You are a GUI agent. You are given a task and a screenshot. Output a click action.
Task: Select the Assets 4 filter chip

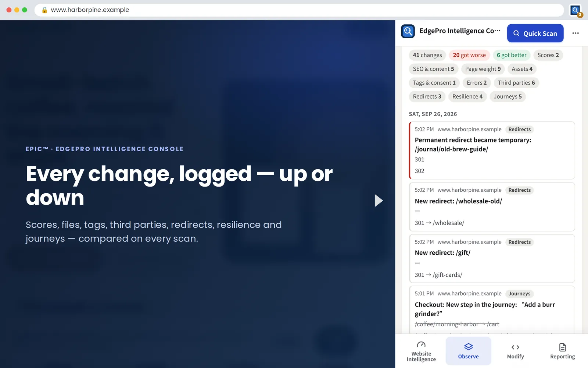522,69
